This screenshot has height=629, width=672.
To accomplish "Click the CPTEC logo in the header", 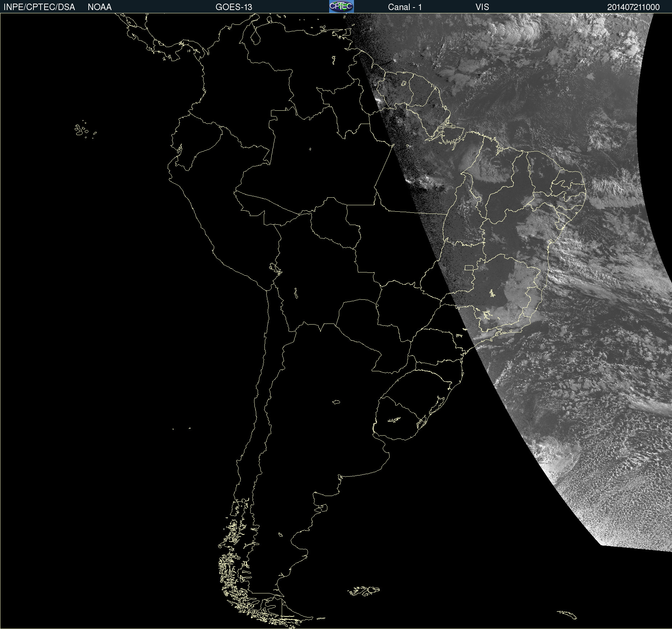I will pos(341,6).
